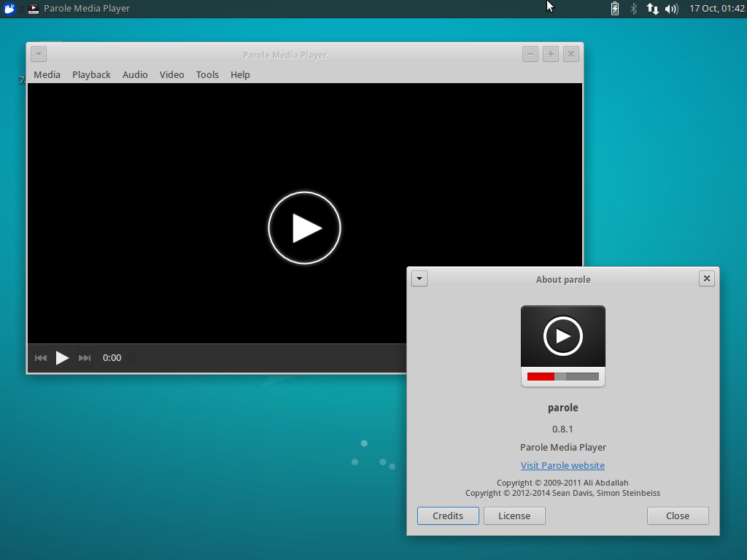Open the About dialog window menu arrow

coord(419,279)
